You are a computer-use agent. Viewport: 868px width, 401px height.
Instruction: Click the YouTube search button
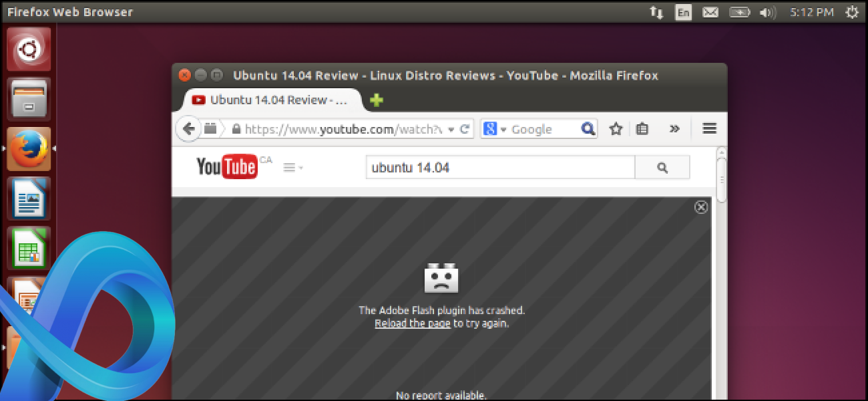662,168
